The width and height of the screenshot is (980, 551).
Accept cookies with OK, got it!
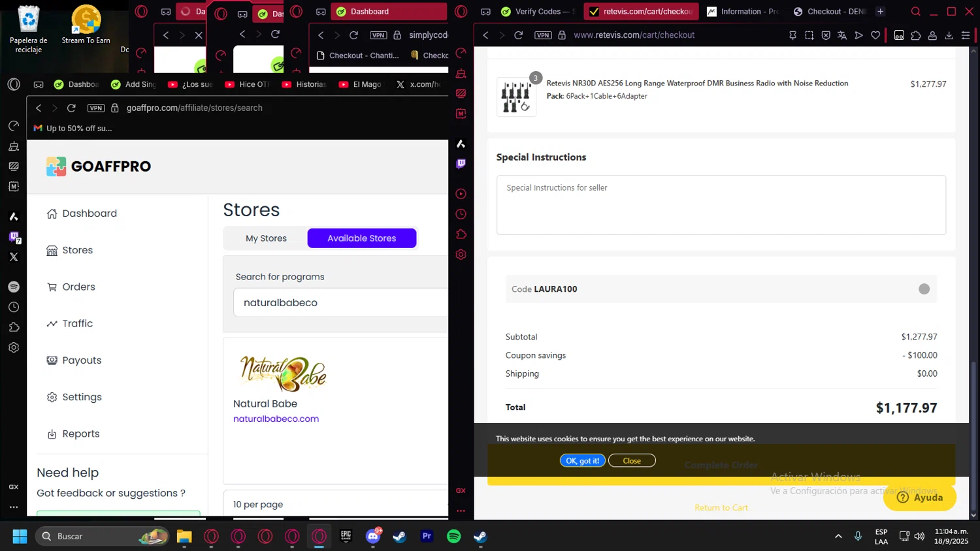(x=582, y=460)
